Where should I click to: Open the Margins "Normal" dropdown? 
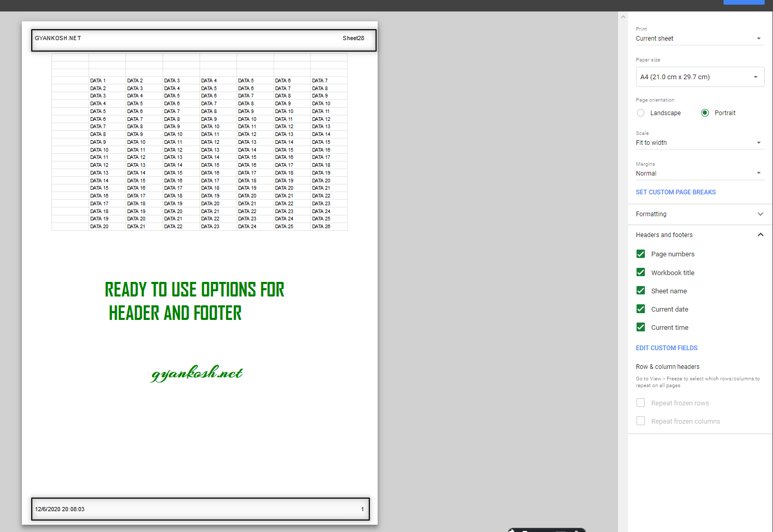(700, 173)
